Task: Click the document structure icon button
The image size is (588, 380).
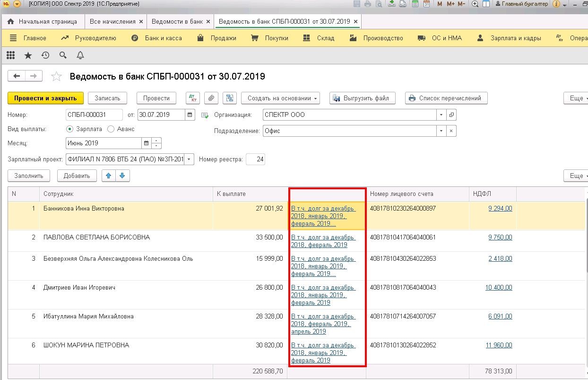Action: click(230, 98)
